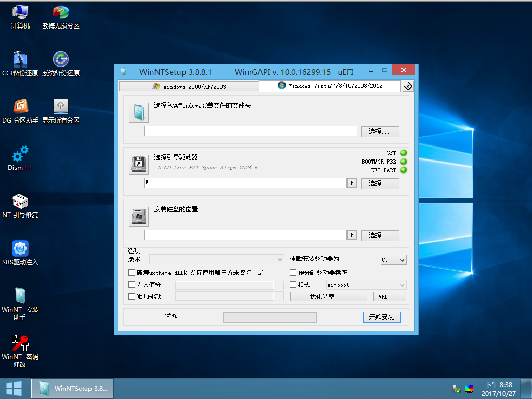Click 选择 for Windows install files
This screenshot has width=532, height=399.
(380, 131)
